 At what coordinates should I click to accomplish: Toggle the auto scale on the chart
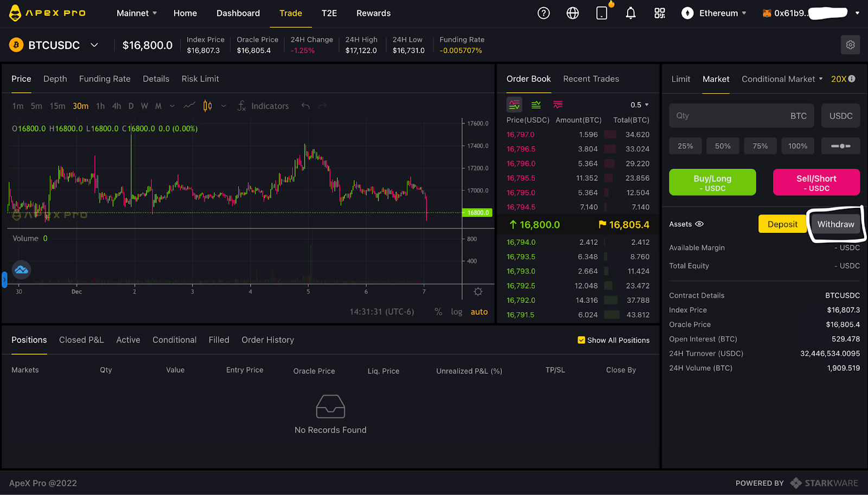click(479, 312)
